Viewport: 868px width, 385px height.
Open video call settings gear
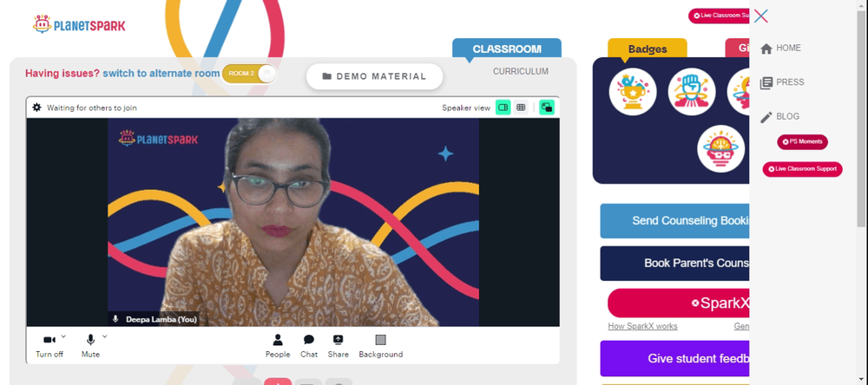pos(36,108)
